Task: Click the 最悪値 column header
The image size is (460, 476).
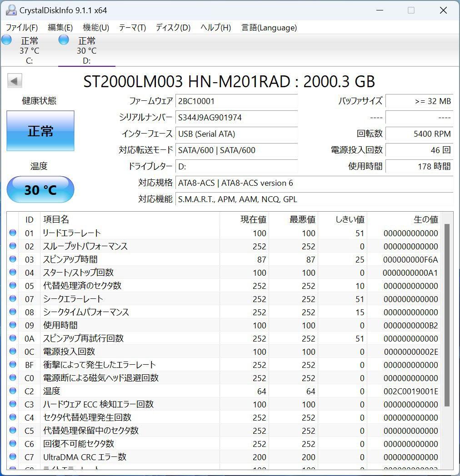Action: pos(294,219)
